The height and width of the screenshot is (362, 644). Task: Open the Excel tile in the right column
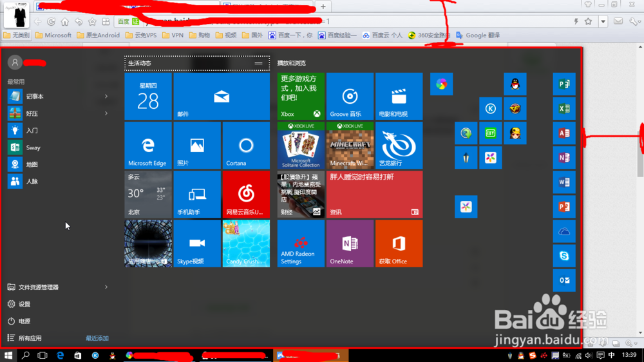[564, 108]
